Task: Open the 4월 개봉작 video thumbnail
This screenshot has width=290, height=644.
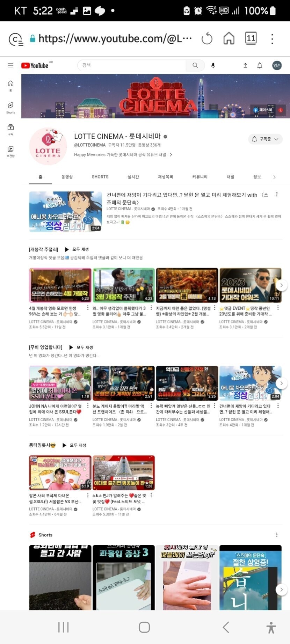Action: [60, 285]
